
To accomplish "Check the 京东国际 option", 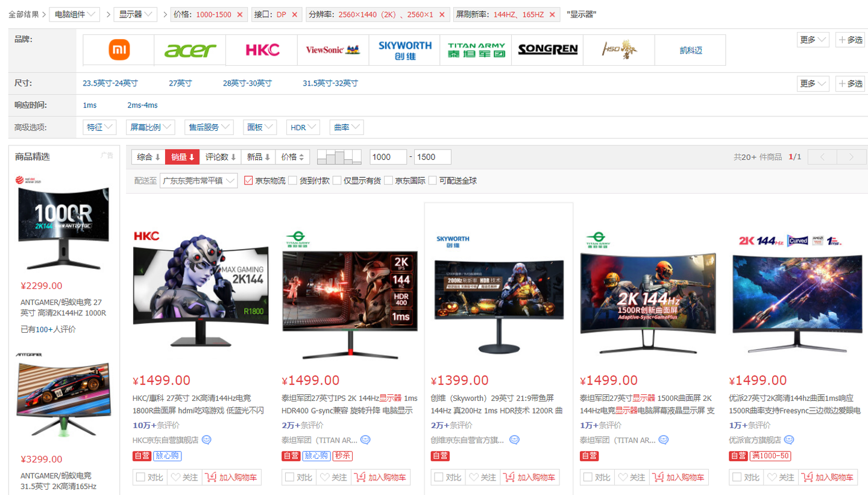I will (389, 180).
